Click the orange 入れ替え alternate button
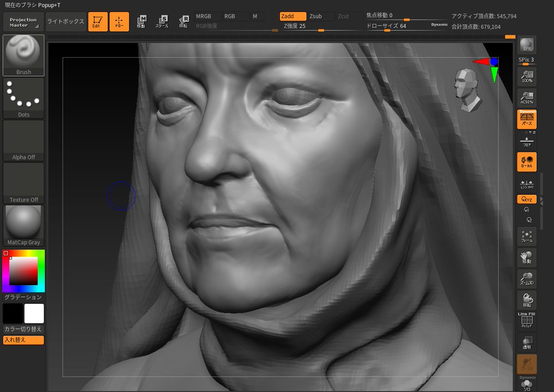 [x=24, y=340]
